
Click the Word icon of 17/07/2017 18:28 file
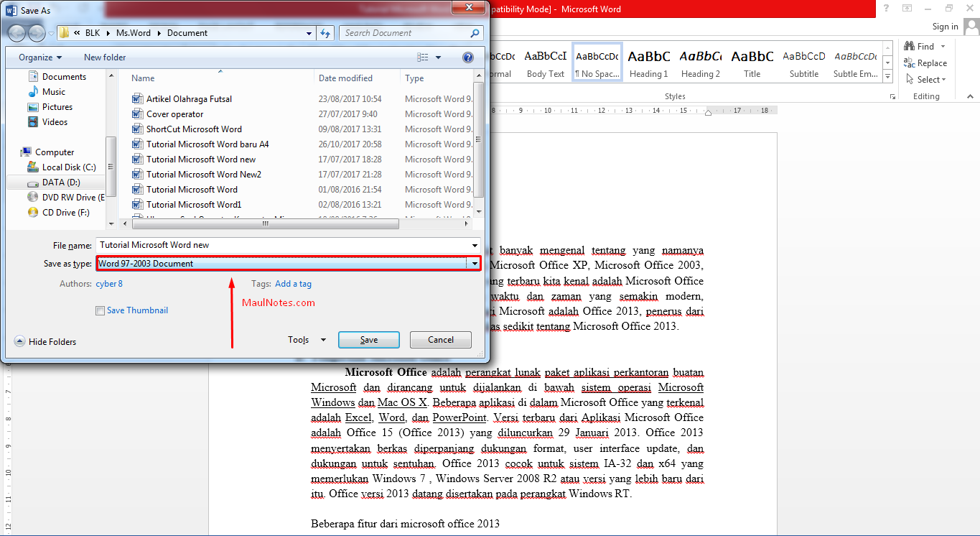(138, 160)
